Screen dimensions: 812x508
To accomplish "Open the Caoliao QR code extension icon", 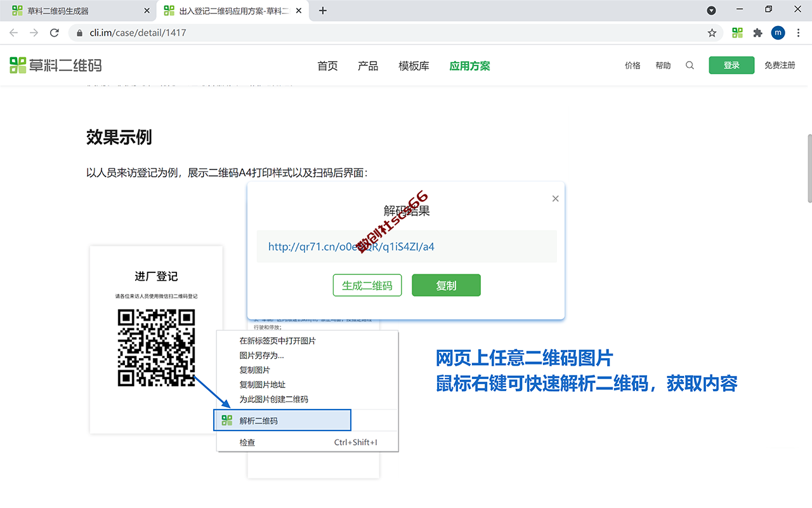I will click(x=737, y=33).
